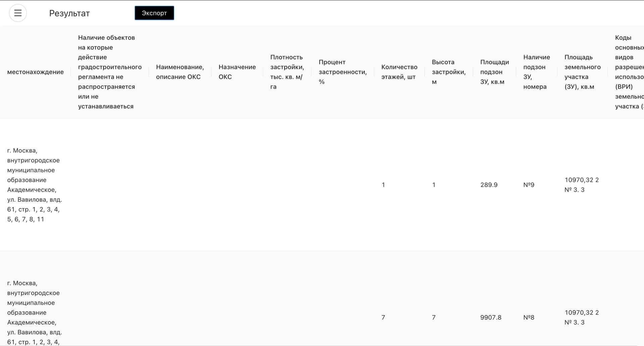644x346 pixels.
Task: Select the местонахождение column header
Action: (x=35, y=72)
